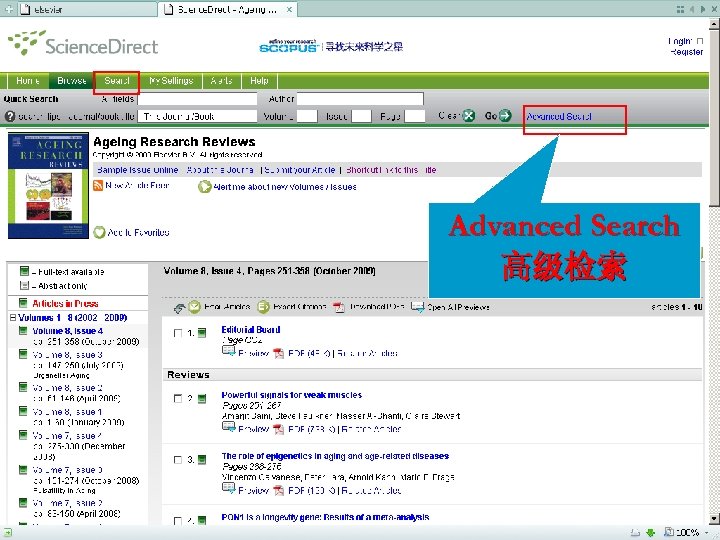Viewport: 720px width, 540px height.
Task: Open the Help menu tab
Action: coord(259,81)
